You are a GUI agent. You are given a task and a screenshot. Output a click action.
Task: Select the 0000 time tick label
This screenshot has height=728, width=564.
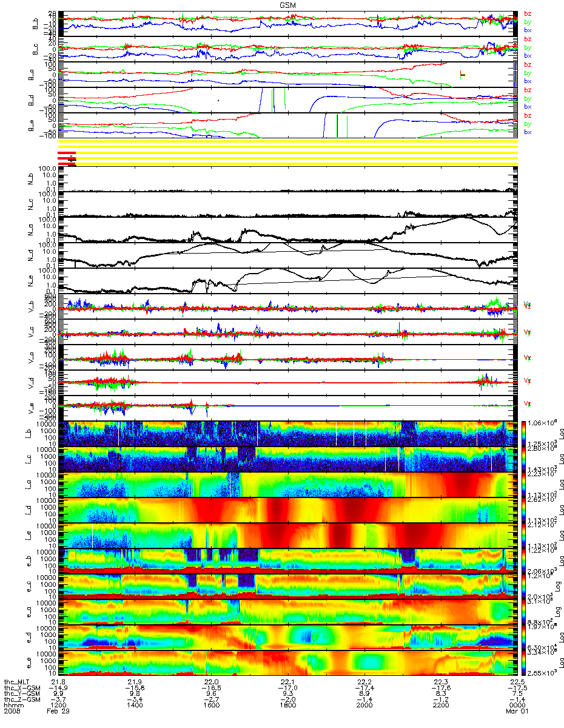point(518,706)
